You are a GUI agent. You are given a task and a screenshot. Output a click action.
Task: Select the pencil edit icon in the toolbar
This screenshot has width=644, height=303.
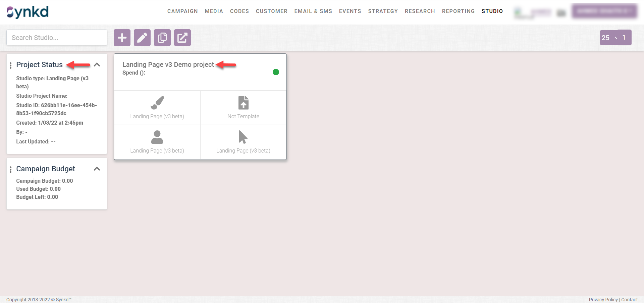(x=142, y=38)
